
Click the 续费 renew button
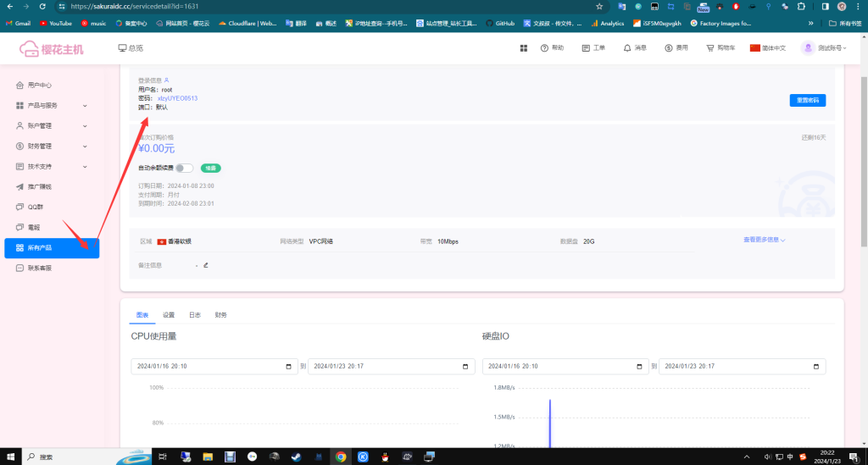tap(211, 168)
